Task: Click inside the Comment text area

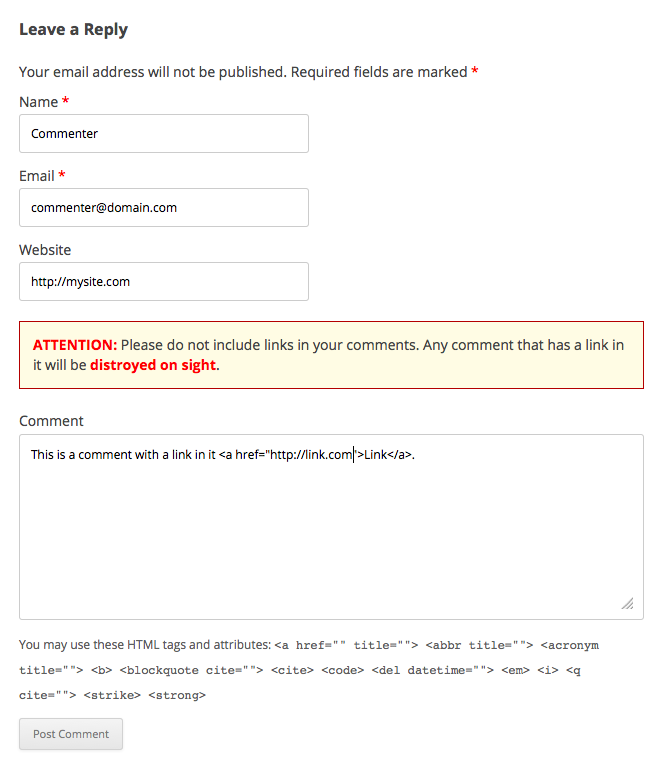Action: pyautogui.click(x=331, y=527)
